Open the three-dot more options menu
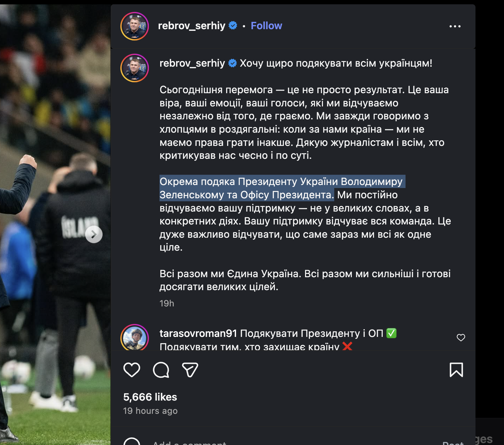 point(455,26)
